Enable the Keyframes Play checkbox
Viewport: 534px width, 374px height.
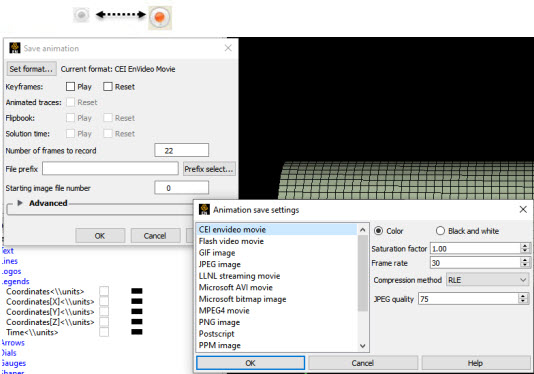(x=70, y=87)
